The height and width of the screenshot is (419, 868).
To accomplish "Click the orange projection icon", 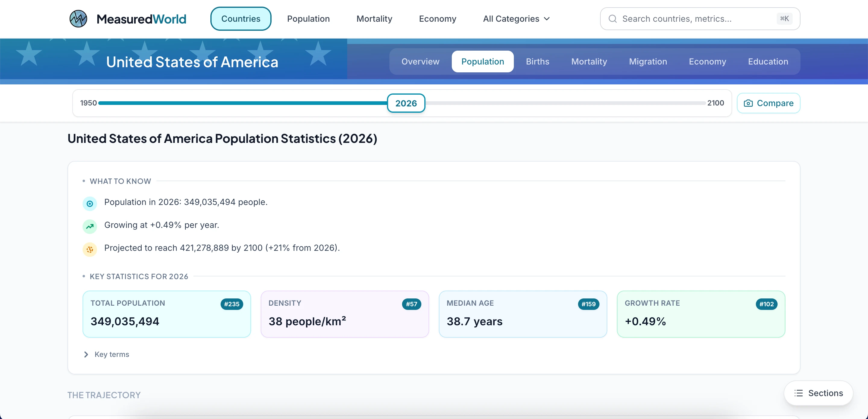I will 90,250.
